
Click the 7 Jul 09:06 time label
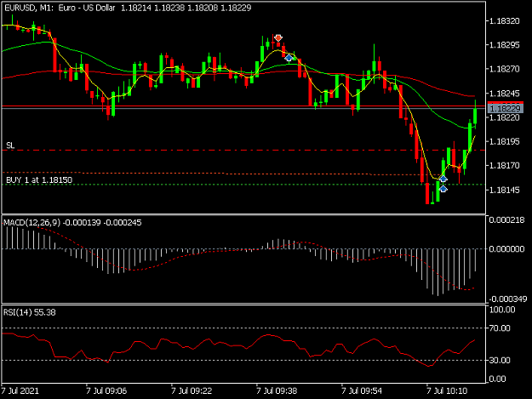pos(106,390)
